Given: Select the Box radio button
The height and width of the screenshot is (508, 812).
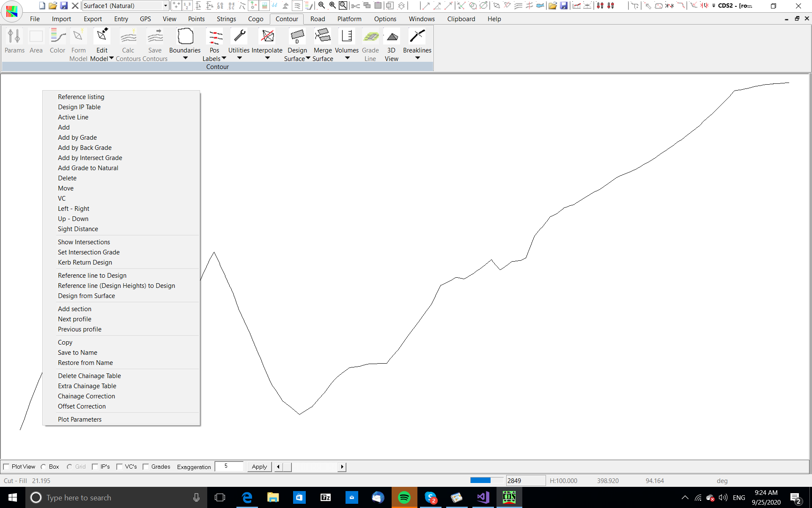Looking at the screenshot, I should (44, 467).
